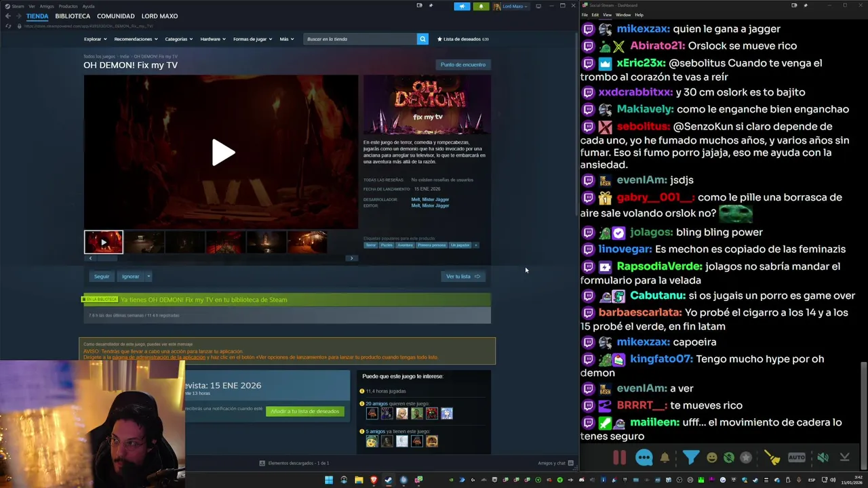This screenshot has height=488, width=868.
Task: Open the Lord Maxo account dropdown
Action: pos(511,6)
